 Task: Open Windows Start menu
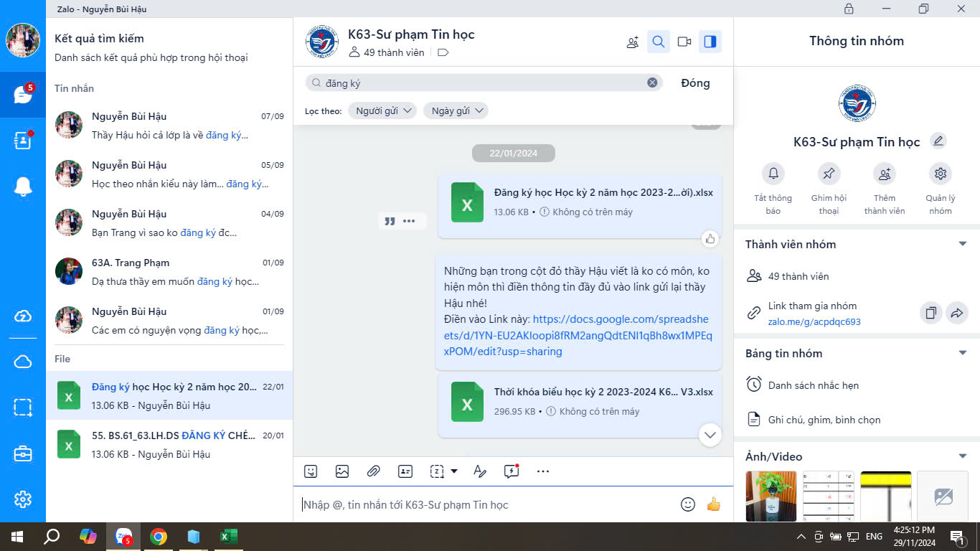(17, 537)
